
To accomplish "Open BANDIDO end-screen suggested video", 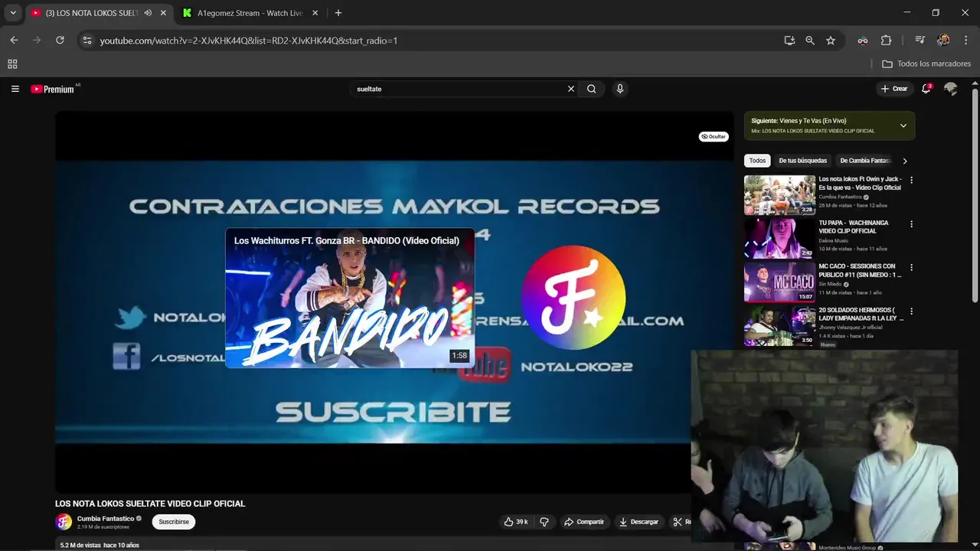I will 350,298.
